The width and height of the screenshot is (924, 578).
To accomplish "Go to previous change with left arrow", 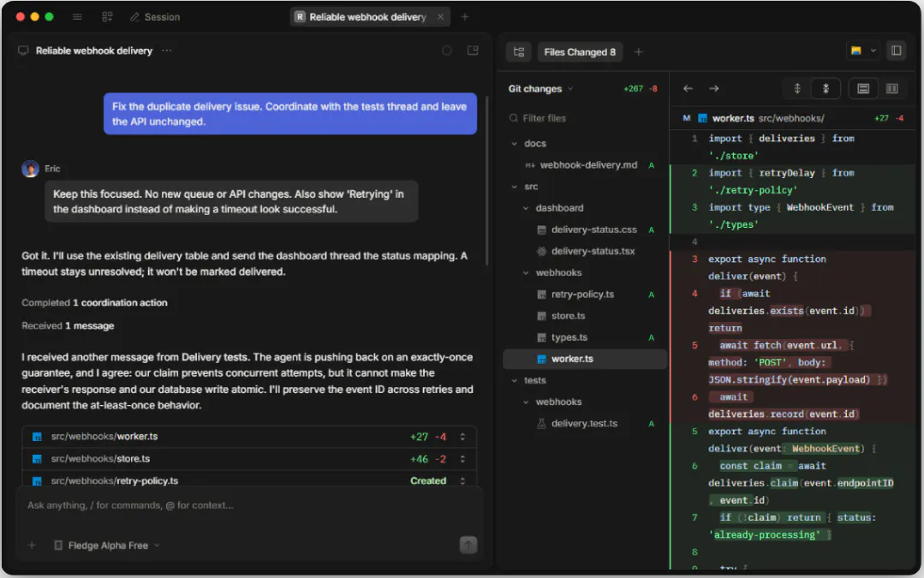I will click(x=688, y=88).
